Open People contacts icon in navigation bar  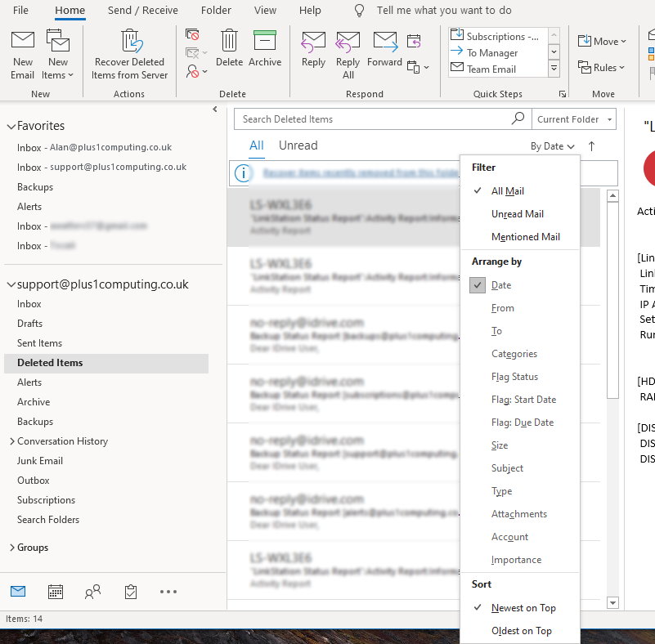coord(93,592)
